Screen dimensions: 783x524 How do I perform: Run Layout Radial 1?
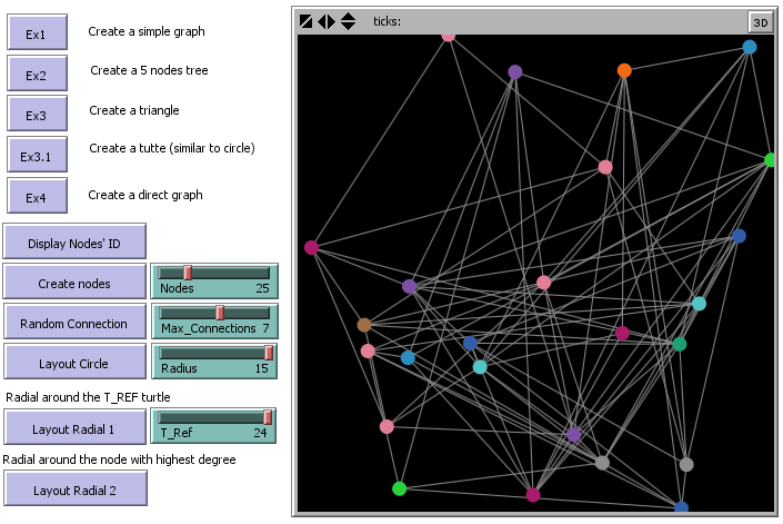point(74,428)
